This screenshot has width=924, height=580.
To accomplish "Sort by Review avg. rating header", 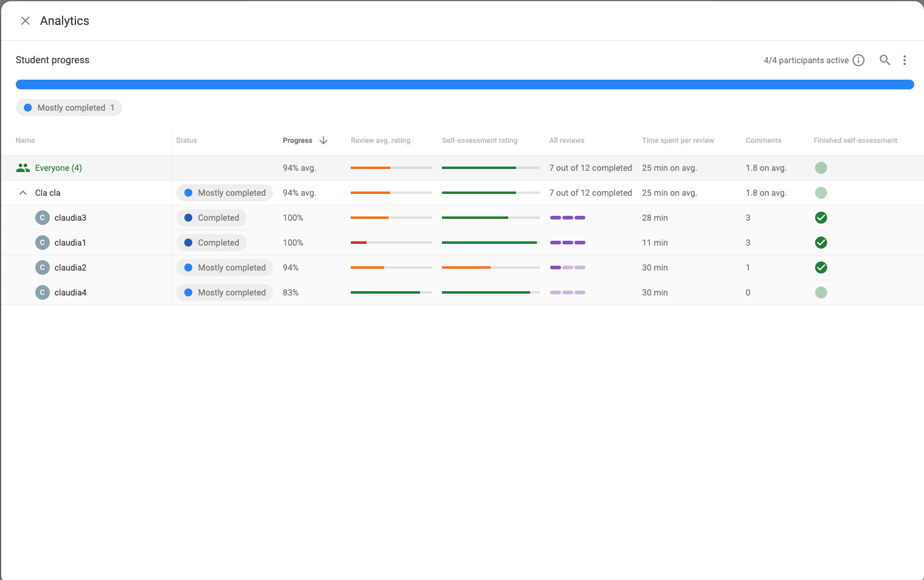I will pos(381,140).
